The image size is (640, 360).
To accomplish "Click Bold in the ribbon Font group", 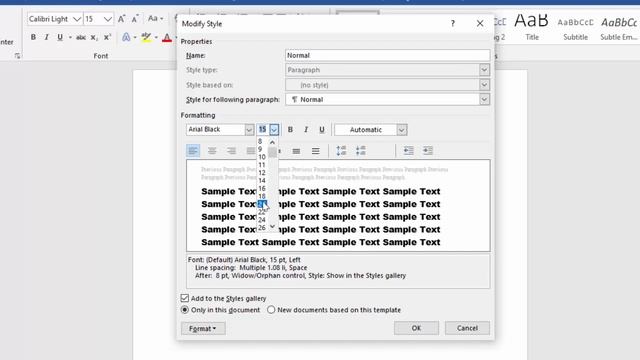I will pos(33,37).
